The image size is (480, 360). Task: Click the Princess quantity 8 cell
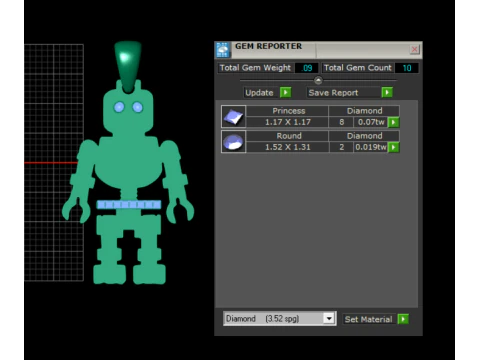(341, 122)
